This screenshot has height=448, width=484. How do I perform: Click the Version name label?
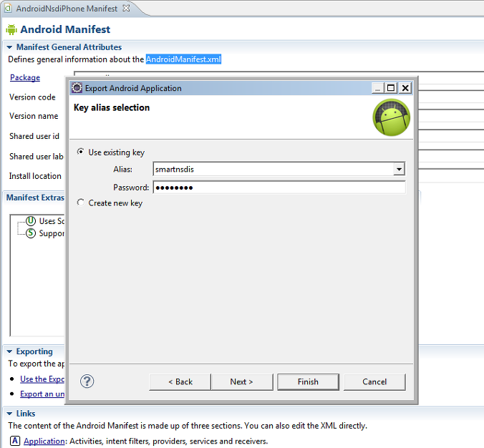point(34,116)
